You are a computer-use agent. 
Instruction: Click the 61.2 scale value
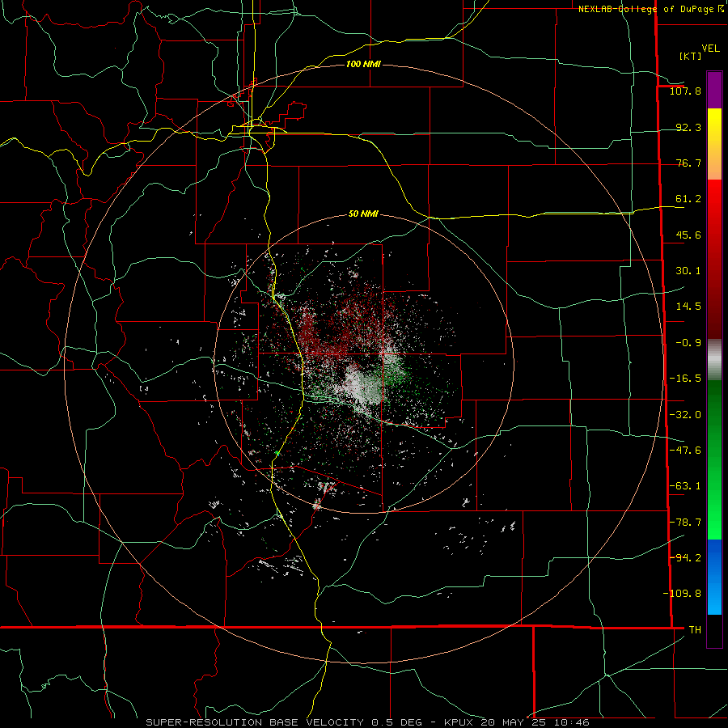click(688, 199)
